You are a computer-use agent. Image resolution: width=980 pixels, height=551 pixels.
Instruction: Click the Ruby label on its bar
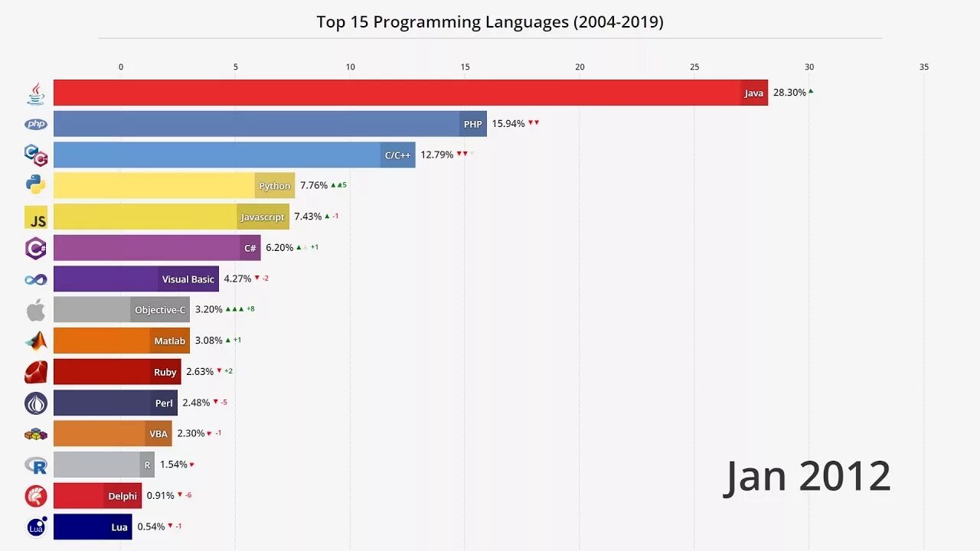[x=165, y=372]
